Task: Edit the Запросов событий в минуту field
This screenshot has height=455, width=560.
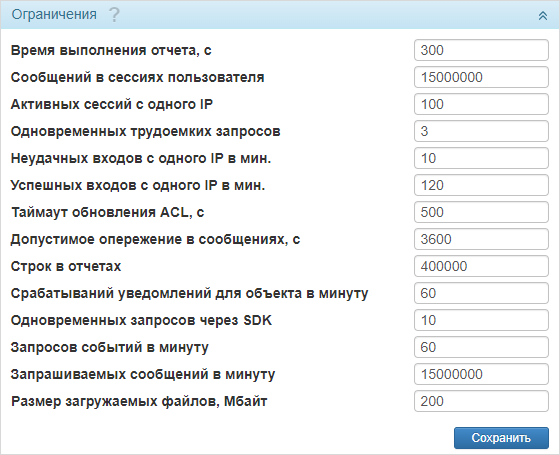Action: click(481, 347)
